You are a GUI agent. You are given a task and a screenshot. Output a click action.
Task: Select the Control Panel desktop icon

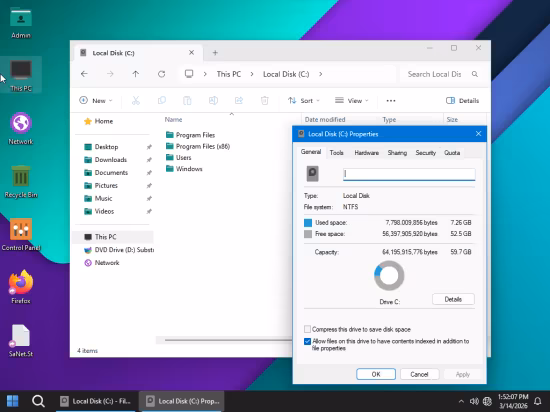coord(21,235)
